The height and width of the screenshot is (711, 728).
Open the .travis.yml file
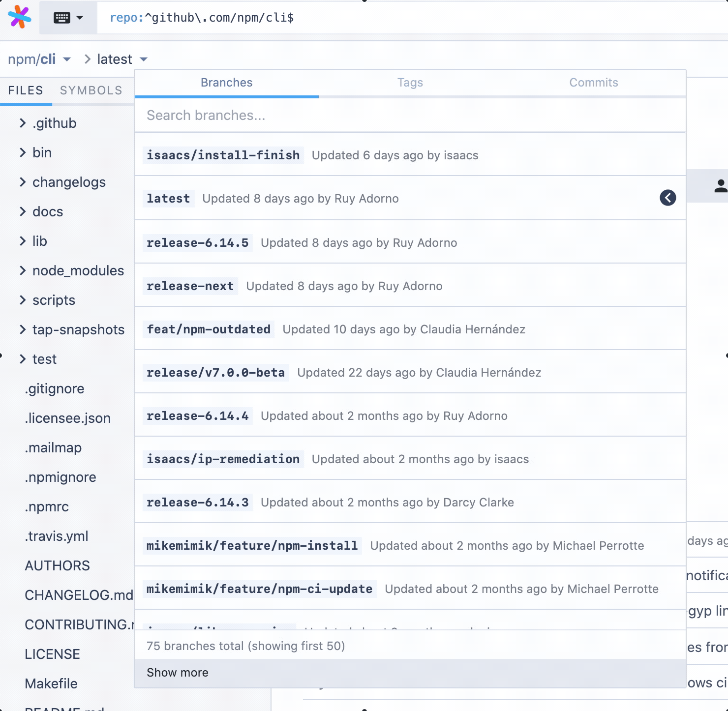57,536
